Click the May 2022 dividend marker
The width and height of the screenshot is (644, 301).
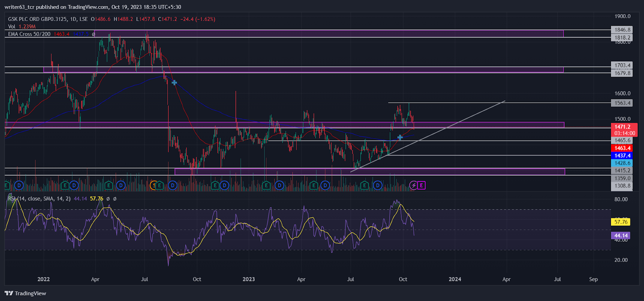click(x=120, y=185)
